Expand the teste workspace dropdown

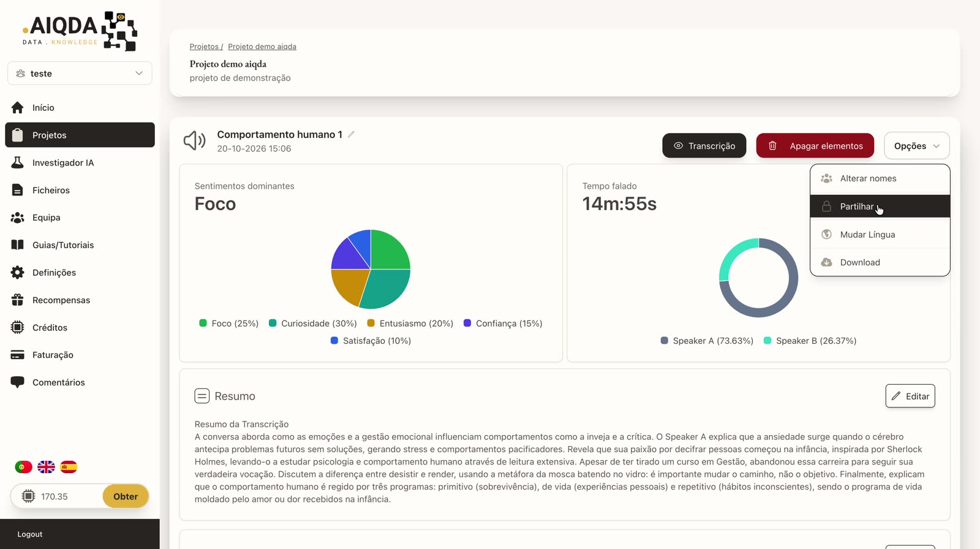[80, 74]
